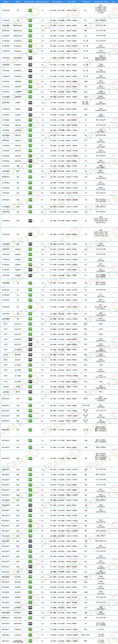Click the Nadwozie column header
This screenshot has width=118, height=644.
[x=86, y=2]
